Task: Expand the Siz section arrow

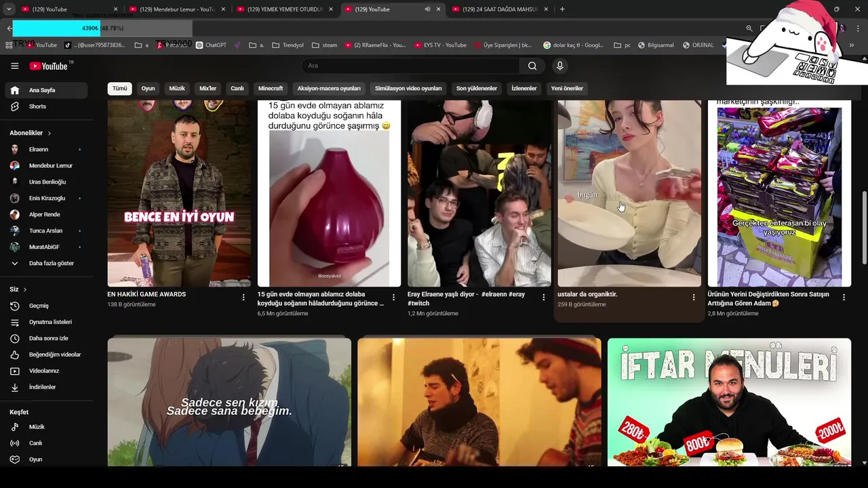Action: point(25,289)
